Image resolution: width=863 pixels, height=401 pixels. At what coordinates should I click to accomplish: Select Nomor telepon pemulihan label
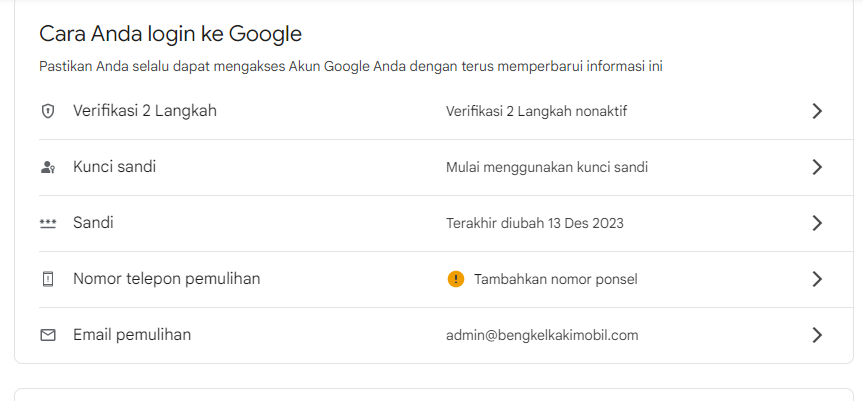[166, 279]
